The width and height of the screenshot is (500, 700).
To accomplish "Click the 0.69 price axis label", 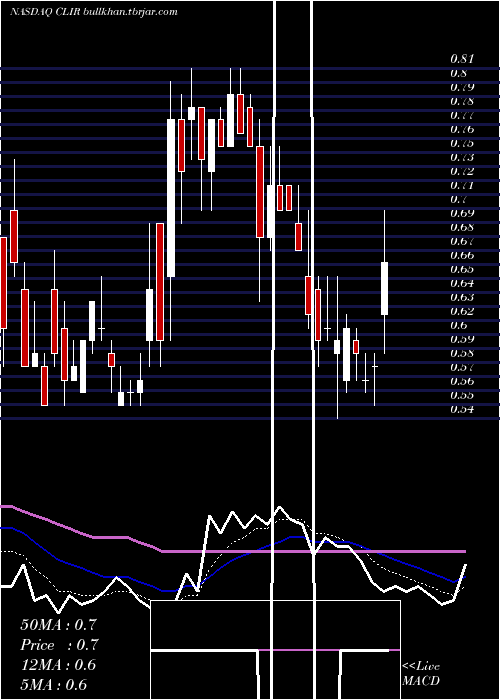I will (x=462, y=213).
